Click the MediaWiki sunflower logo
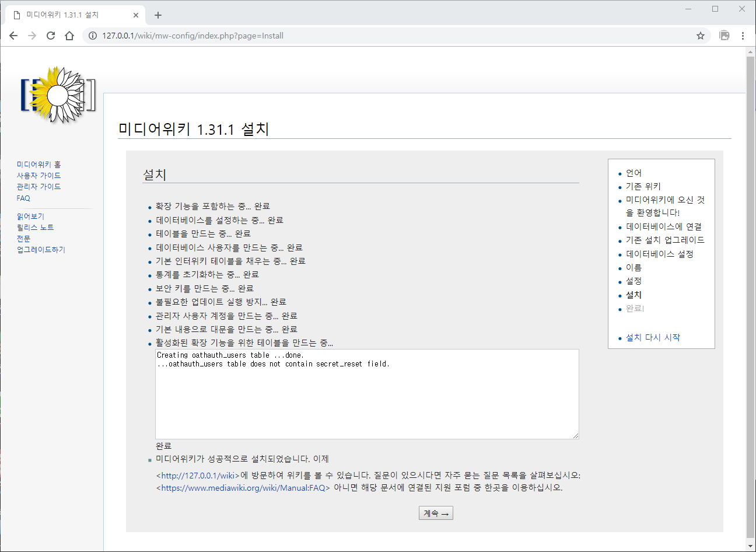This screenshot has width=756, height=552. point(58,95)
